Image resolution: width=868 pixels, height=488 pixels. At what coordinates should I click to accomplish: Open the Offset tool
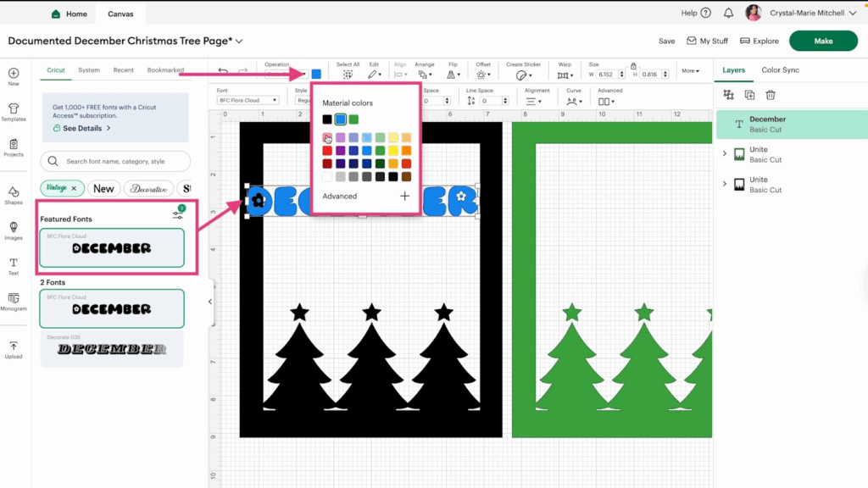pos(482,75)
